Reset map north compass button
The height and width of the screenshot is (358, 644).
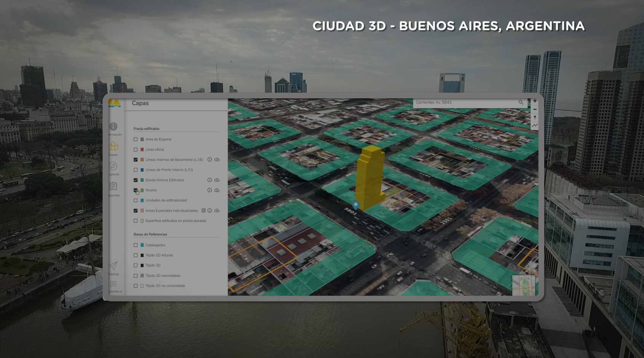coord(535,117)
